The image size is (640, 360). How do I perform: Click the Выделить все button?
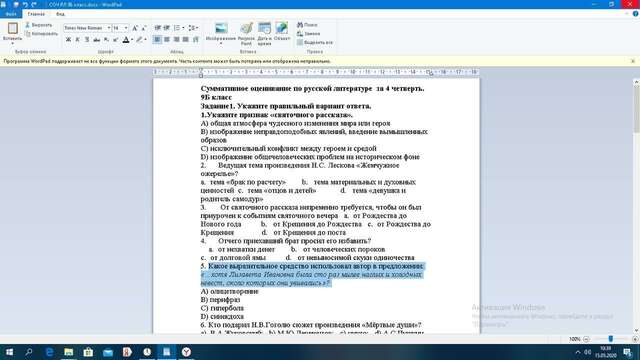click(x=315, y=42)
